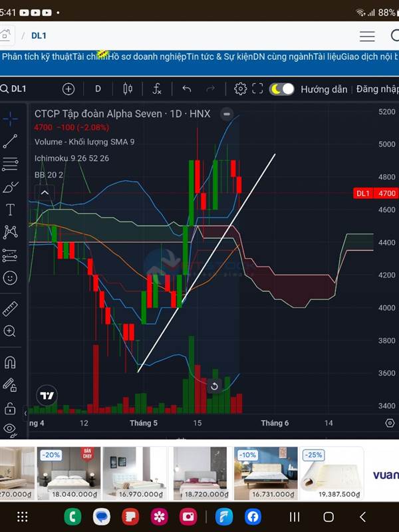
Task: Open the mattress ad priced 19.387.500đ
Action: (331, 473)
